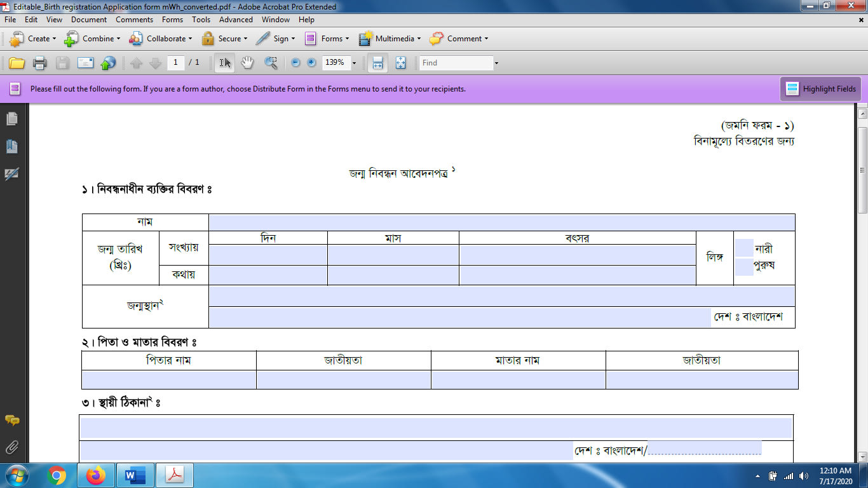Screen dimensions: 868x488
Task: Activate the Hand tool
Action: pos(247,63)
